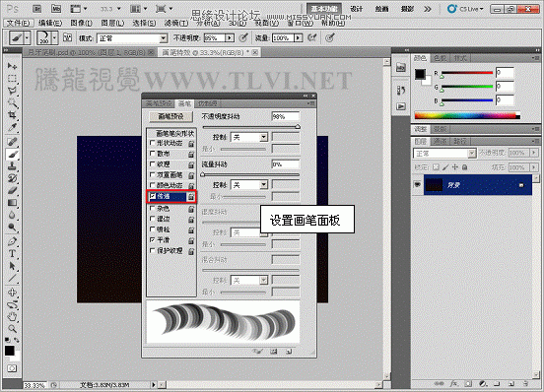Open the Actions (play) panel icon in dock
Screen dimensions: 544x392
tap(401, 106)
